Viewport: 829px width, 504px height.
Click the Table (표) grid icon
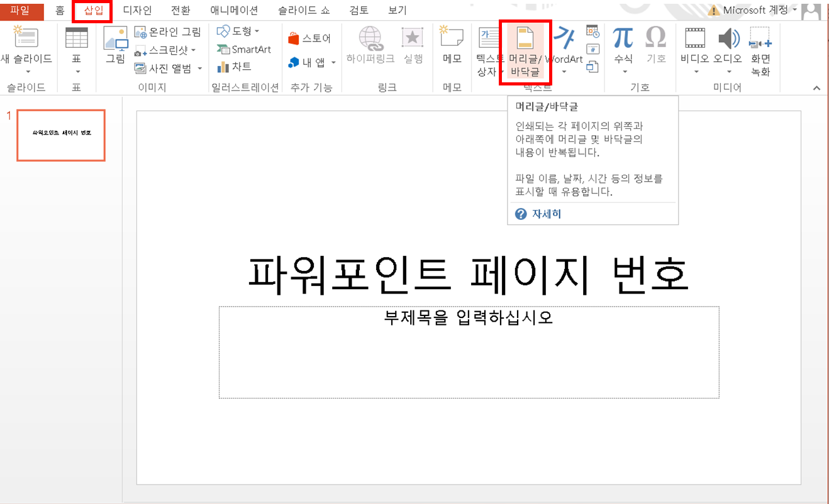pos(77,38)
